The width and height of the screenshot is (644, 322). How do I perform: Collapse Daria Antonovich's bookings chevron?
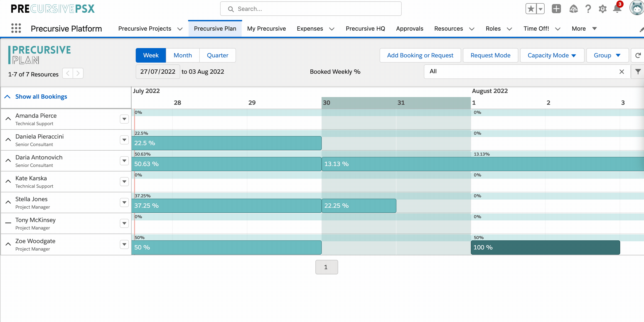pyautogui.click(x=8, y=161)
